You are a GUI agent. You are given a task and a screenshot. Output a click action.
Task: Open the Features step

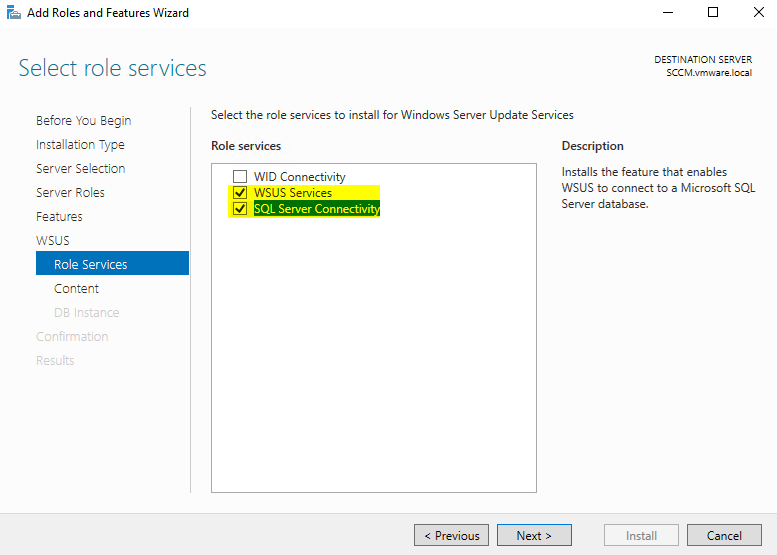[59, 216]
